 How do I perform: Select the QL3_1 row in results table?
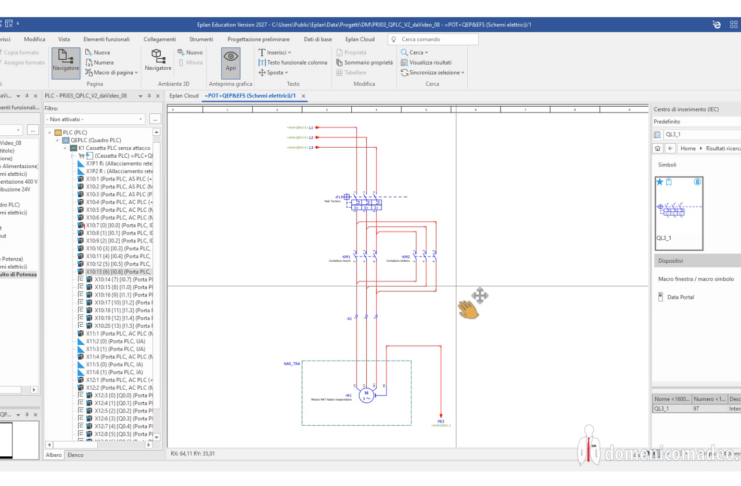[697, 408]
